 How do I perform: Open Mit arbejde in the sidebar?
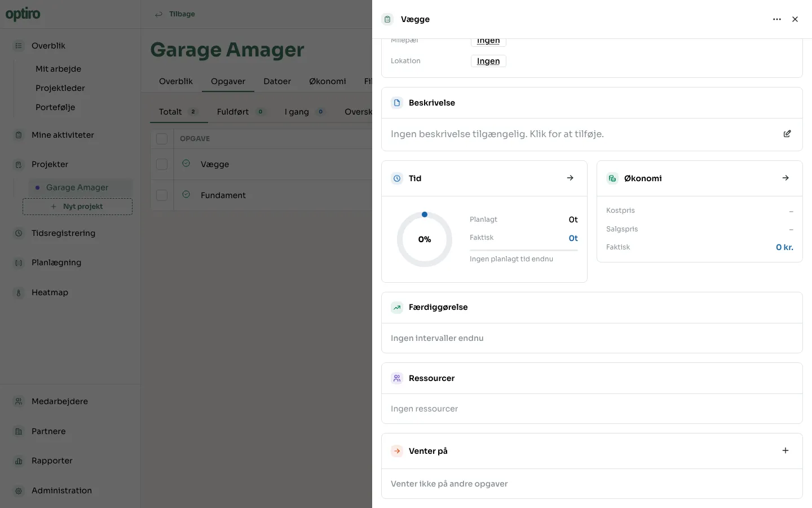tap(59, 69)
